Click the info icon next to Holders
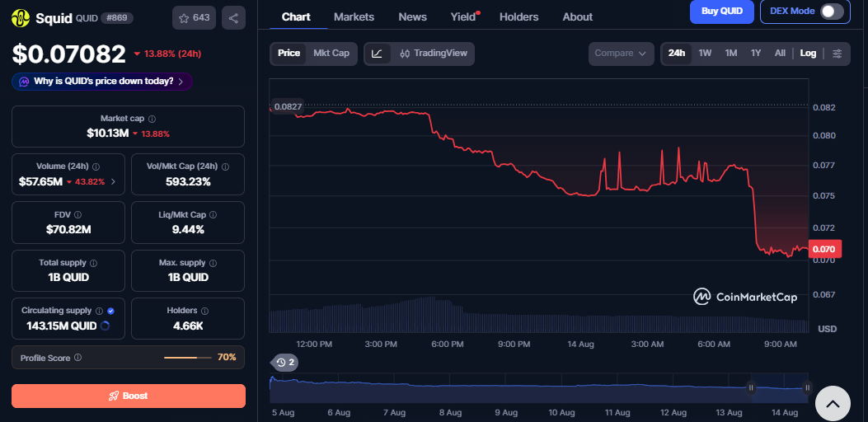 tap(204, 311)
